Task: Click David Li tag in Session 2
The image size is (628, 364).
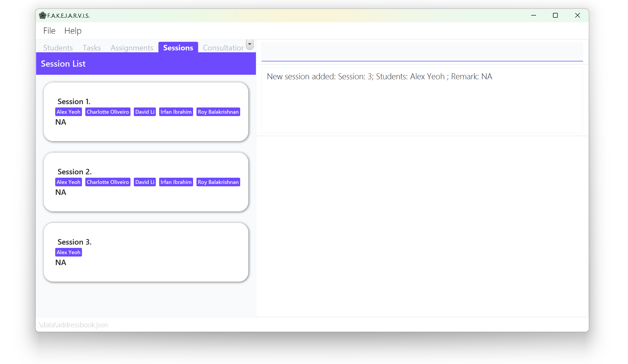Action: (x=145, y=182)
